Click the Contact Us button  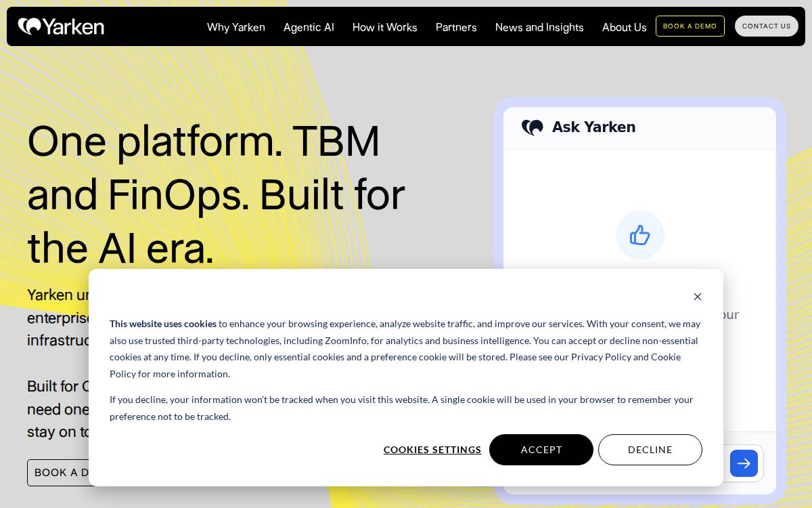pos(767,26)
